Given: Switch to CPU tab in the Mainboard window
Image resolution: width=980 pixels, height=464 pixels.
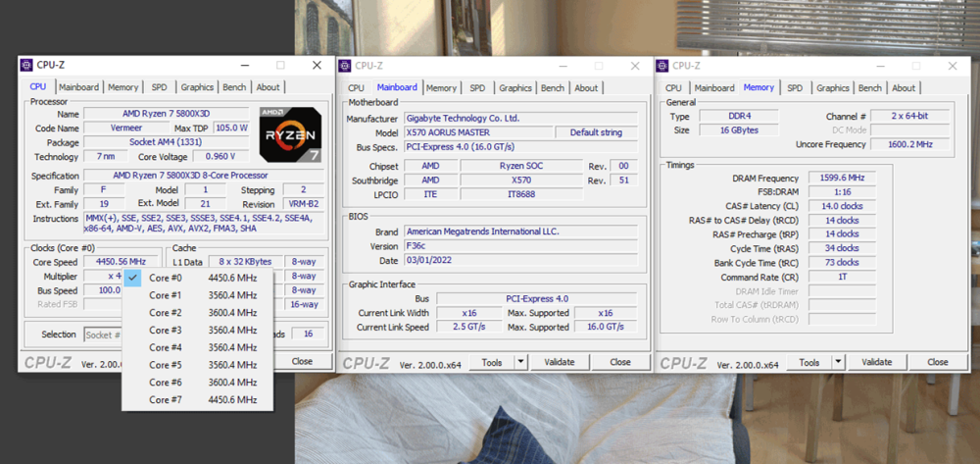Looking at the screenshot, I should tap(356, 87).
